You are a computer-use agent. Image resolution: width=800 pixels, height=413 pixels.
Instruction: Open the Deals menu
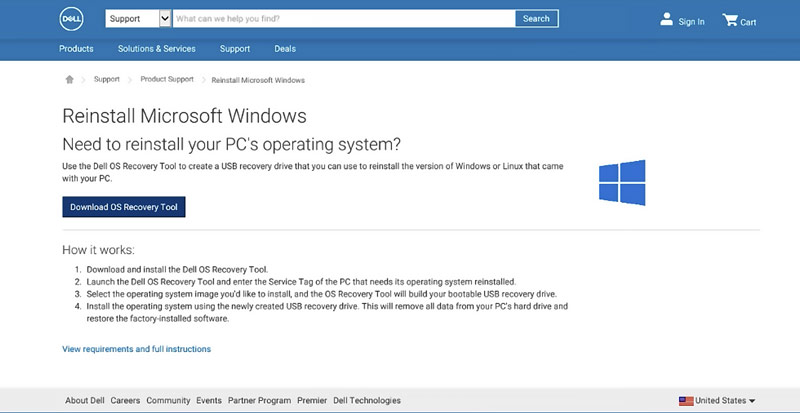click(x=285, y=49)
